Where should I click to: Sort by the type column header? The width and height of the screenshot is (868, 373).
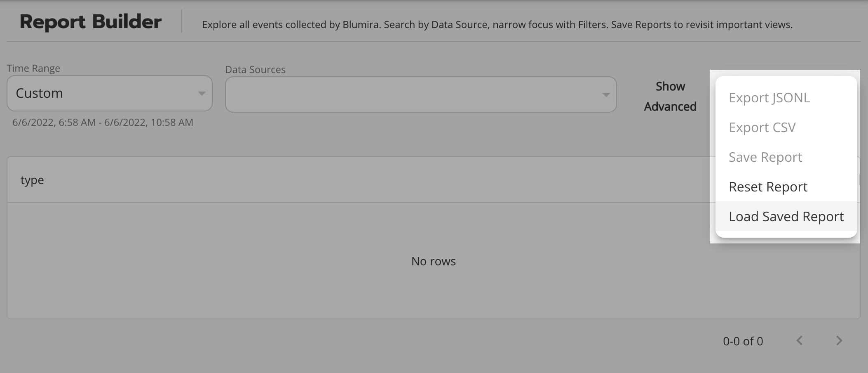coord(32,180)
